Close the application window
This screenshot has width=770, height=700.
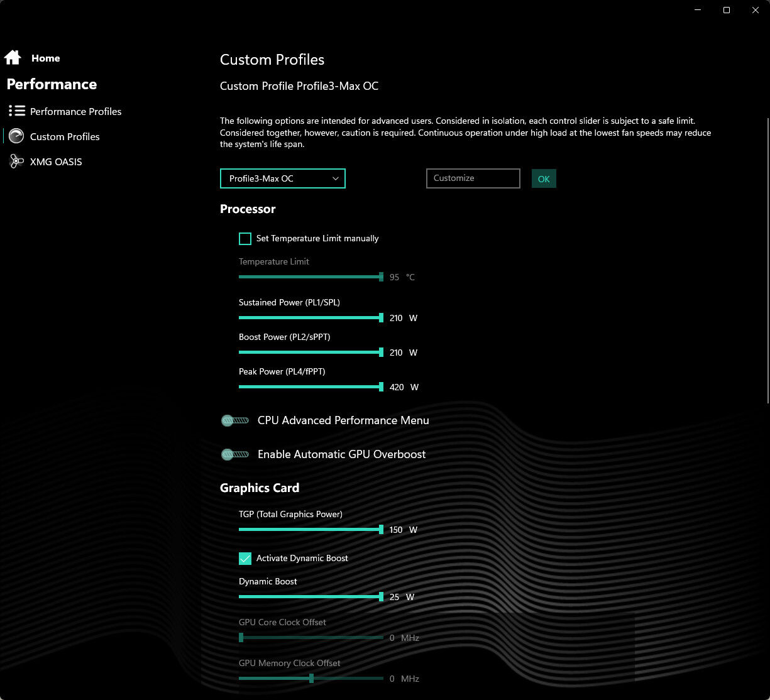click(756, 10)
